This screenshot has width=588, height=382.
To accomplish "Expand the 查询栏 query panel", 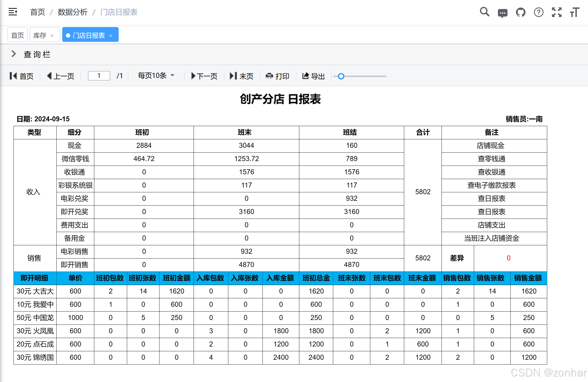I will pyautogui.click(x=14, y=54).
